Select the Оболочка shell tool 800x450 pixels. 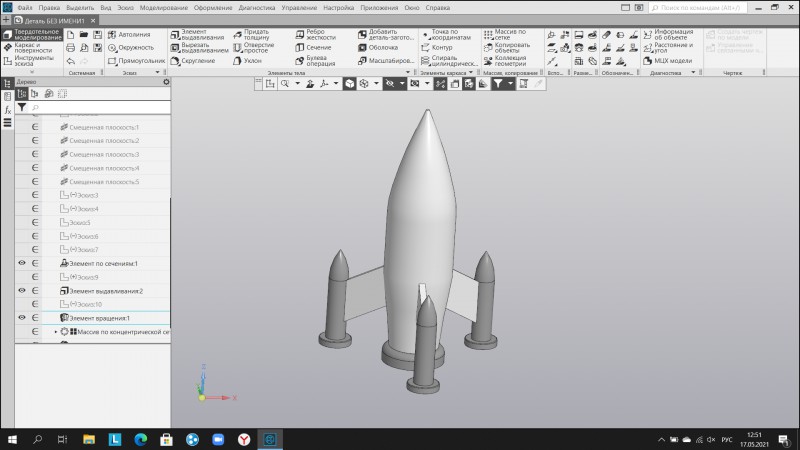pos(378,47)
